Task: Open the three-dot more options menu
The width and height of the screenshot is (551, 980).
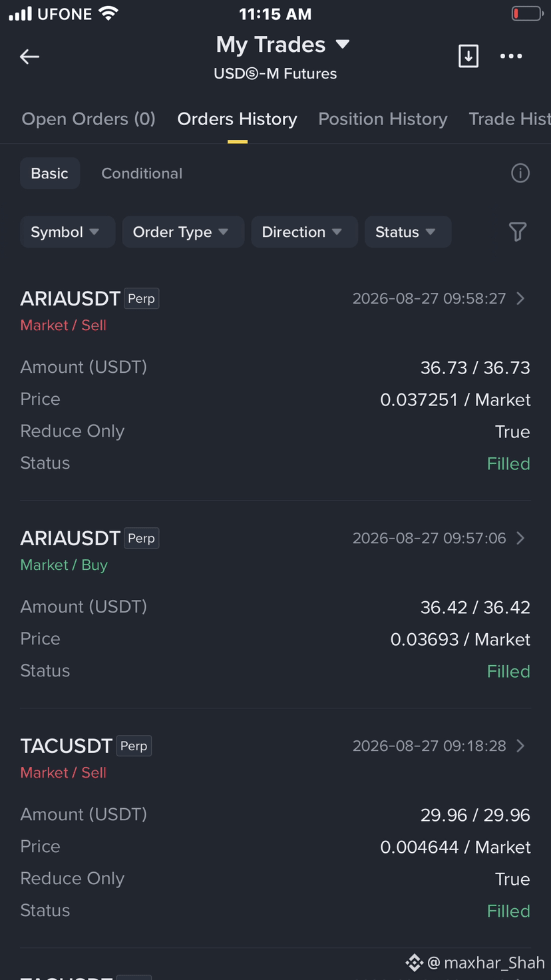Action: pyautogui.click(x=511, y=57)
